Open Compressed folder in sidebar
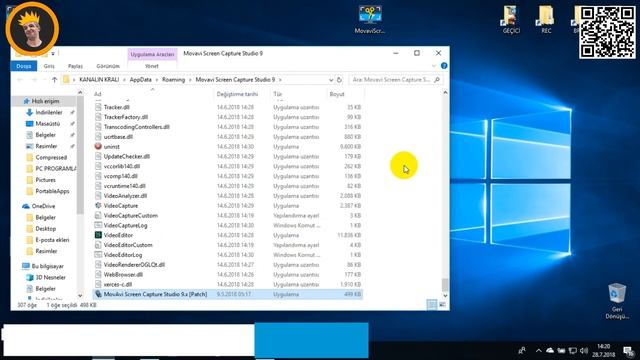This screenshot has width=640, height=360. pyautogui.click(x=51, y=158)
